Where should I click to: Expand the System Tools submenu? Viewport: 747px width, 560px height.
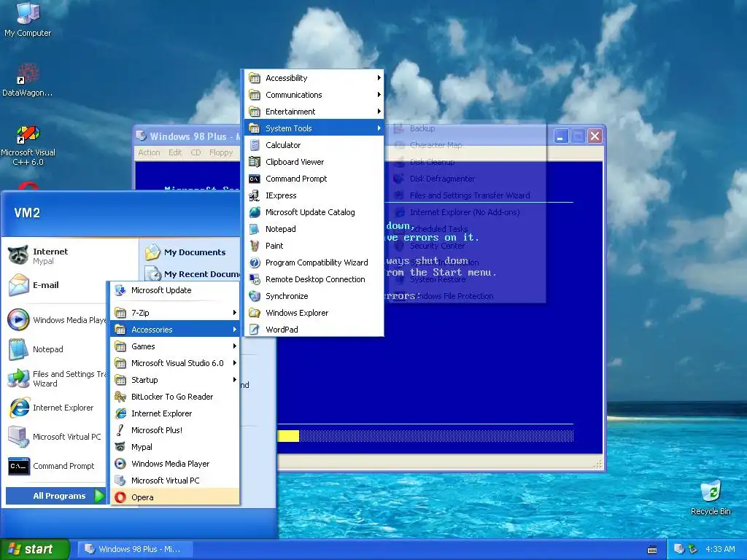pyautogui.click(x=314, y=128)
